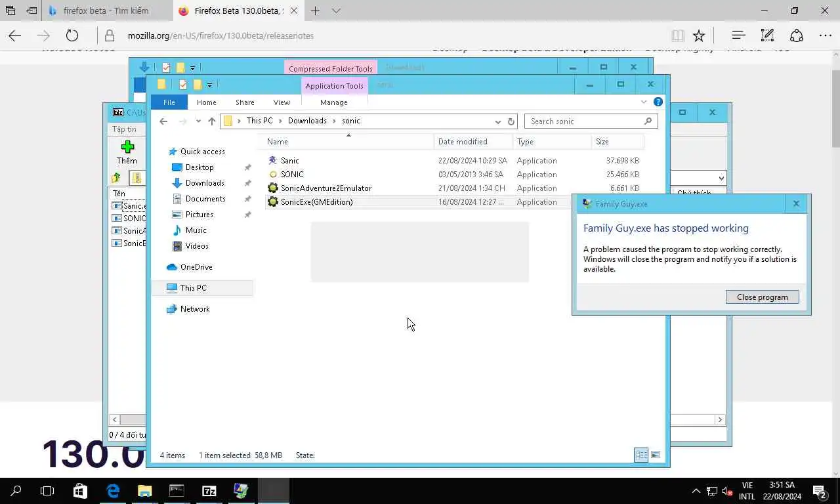
Task: Open Edge Hub favorites list icon
Action: pos(738,35)
